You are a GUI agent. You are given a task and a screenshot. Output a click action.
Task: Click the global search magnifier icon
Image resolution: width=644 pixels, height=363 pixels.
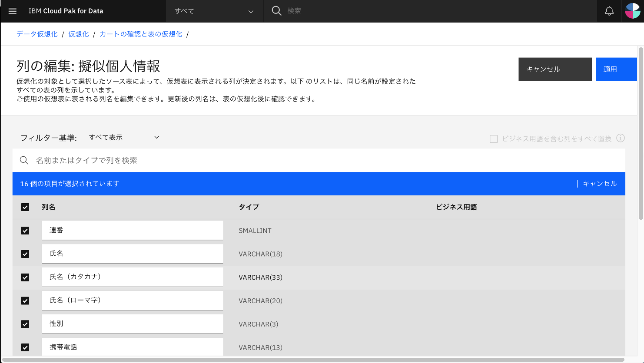(x=276, y=11)
